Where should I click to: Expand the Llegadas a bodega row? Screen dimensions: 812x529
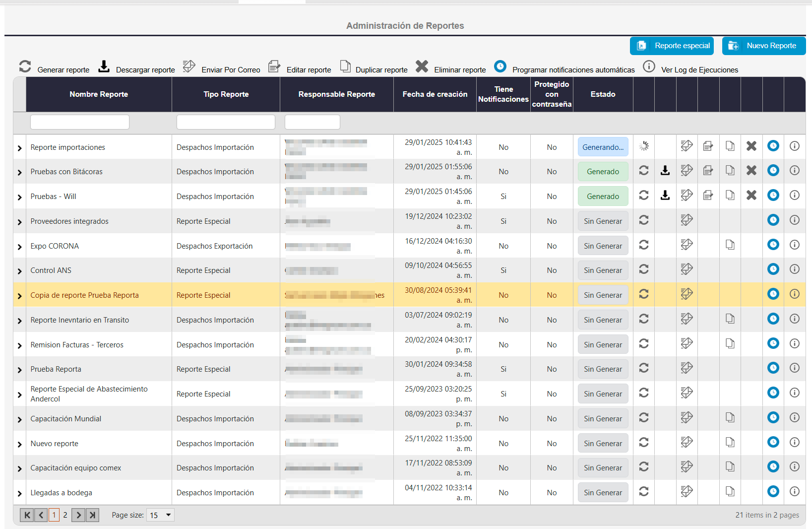[20, 493]
